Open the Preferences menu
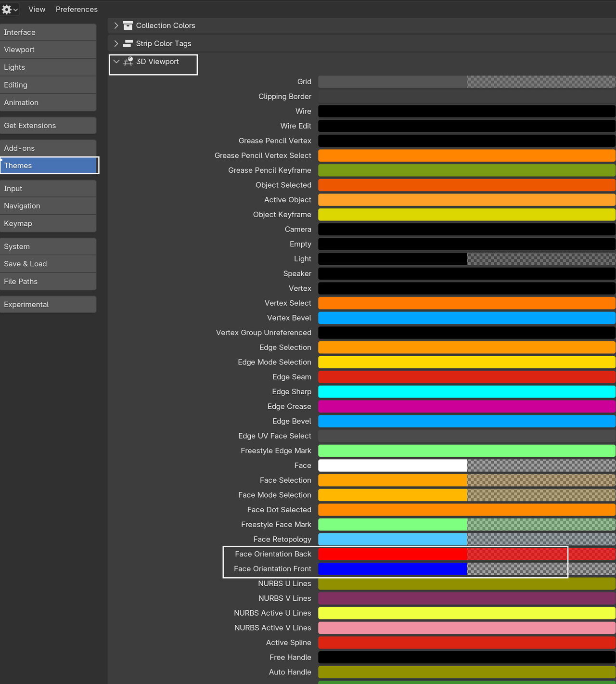 [x=77, y=9]
